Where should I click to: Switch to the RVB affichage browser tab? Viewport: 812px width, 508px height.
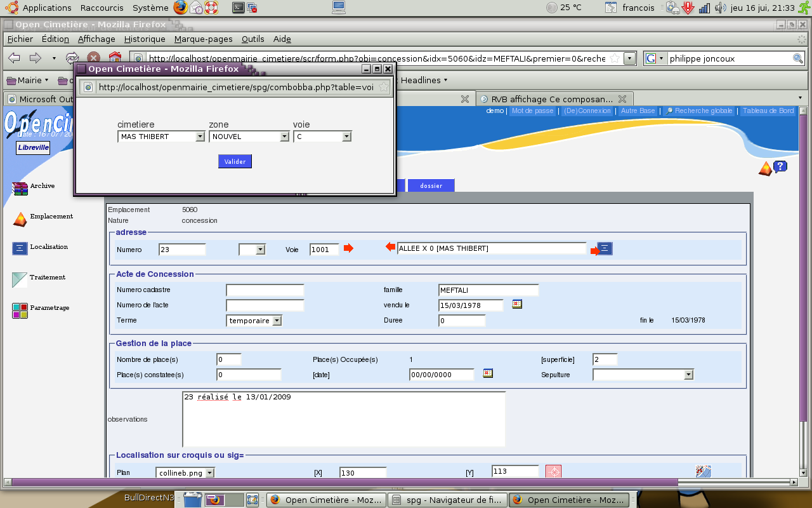[553, 99]
